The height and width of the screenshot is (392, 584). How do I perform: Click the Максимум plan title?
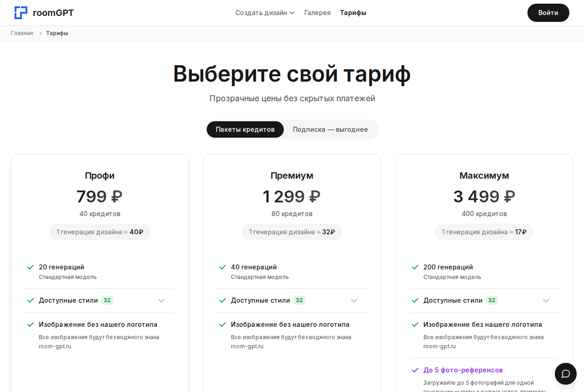pyautogui.click(x=484, y=175)
